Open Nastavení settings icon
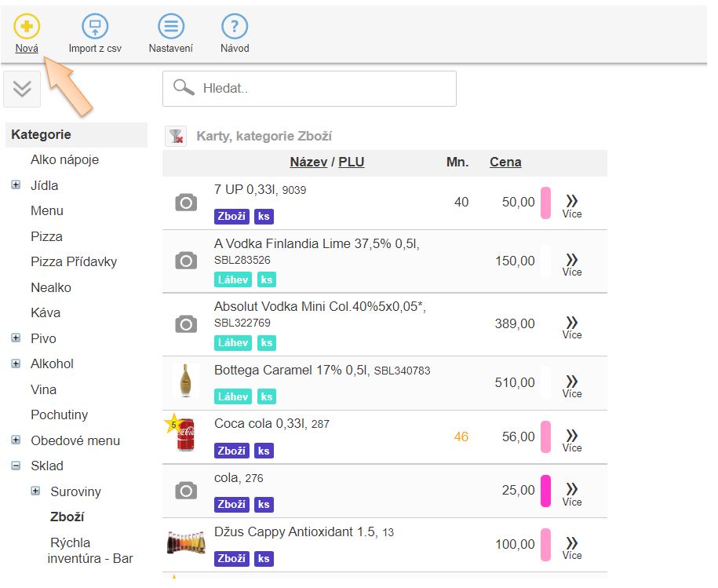This screenshot has height=588, width=718. click(x=170, y=27)
